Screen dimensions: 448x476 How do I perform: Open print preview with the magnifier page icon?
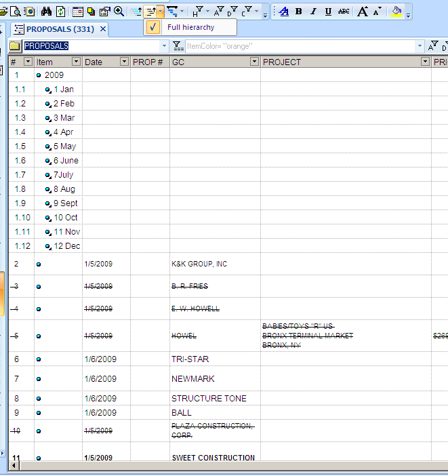click(15, 12)
